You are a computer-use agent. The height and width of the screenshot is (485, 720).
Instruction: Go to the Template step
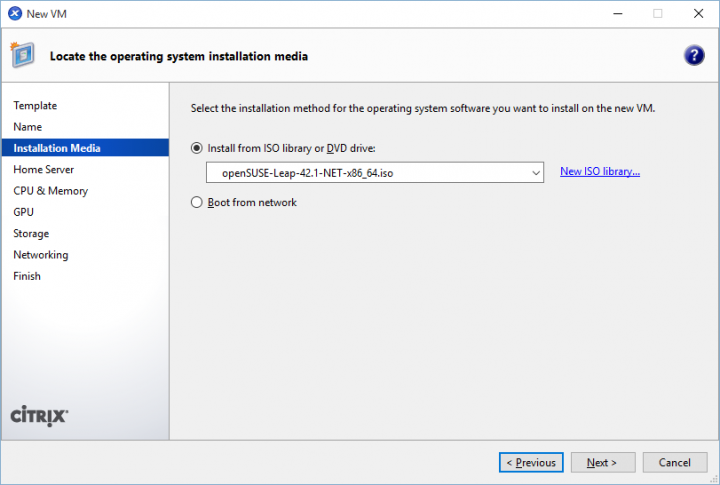click(x=35, y=106)
